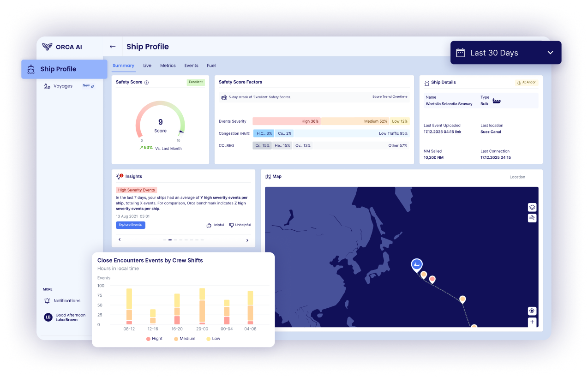Screen dimensions: 588x377
Task: Go to next insight with right chevron
Action: click(x=247, y=240)
